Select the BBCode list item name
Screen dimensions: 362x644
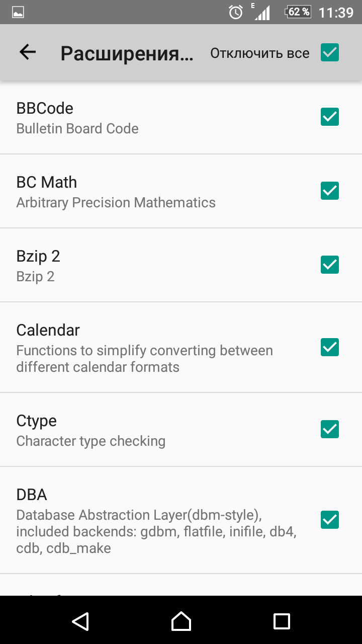coord(45,108)
